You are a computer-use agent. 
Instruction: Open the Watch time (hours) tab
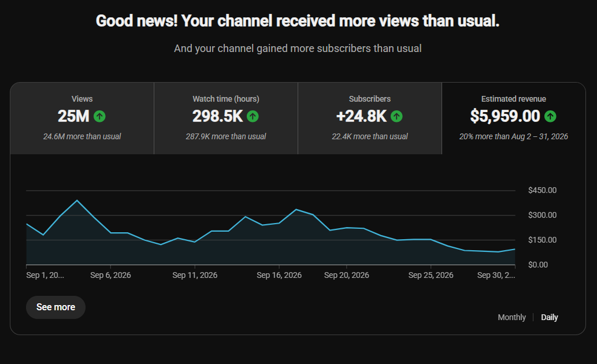(x=226, y=118)
